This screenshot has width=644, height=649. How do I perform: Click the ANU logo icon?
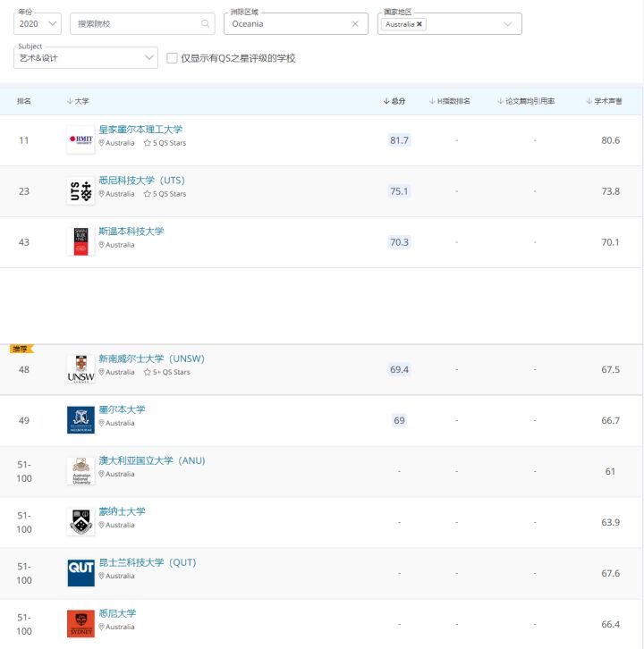tap(80, 471)
